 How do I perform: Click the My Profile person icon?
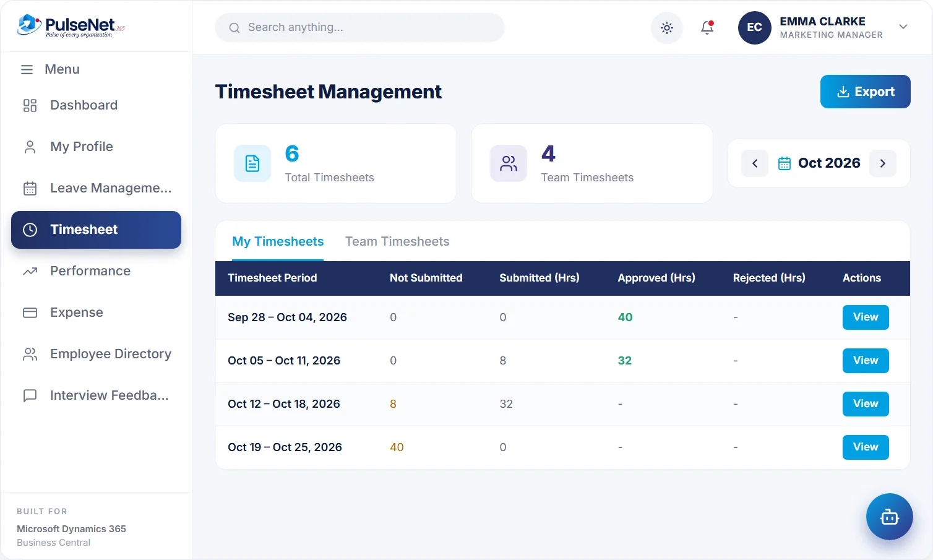[x=30, y=147]
